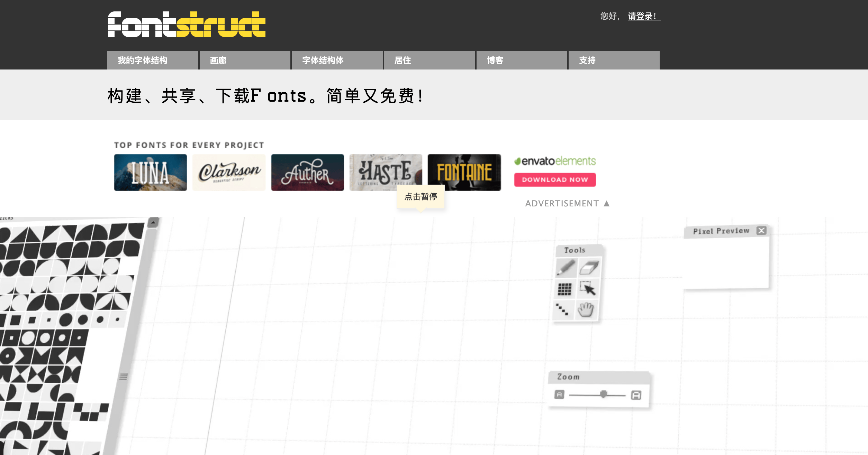Viewport: 868px width, 455px height.
Task: Select the diagonal line tool
Action: coord(562,309)
